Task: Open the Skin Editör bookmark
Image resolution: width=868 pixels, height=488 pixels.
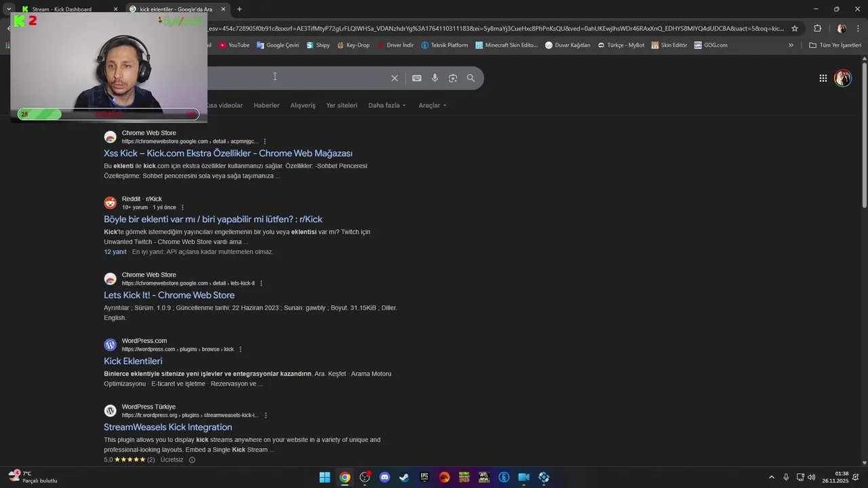Action: click(x=669, y=45)
